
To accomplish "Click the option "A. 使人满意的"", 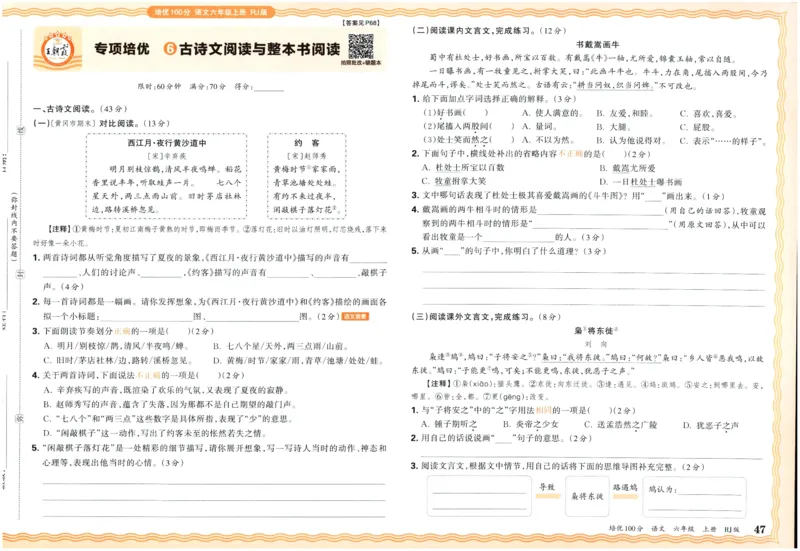I will 552,113.
